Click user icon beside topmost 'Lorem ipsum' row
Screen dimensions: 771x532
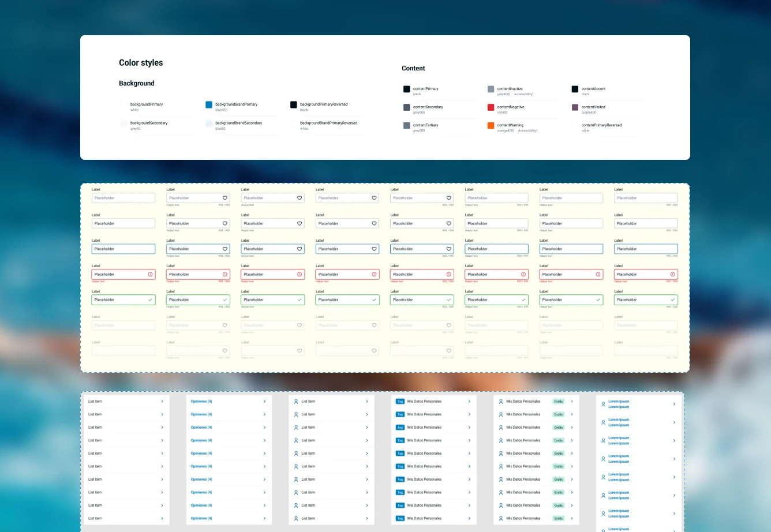603,404
